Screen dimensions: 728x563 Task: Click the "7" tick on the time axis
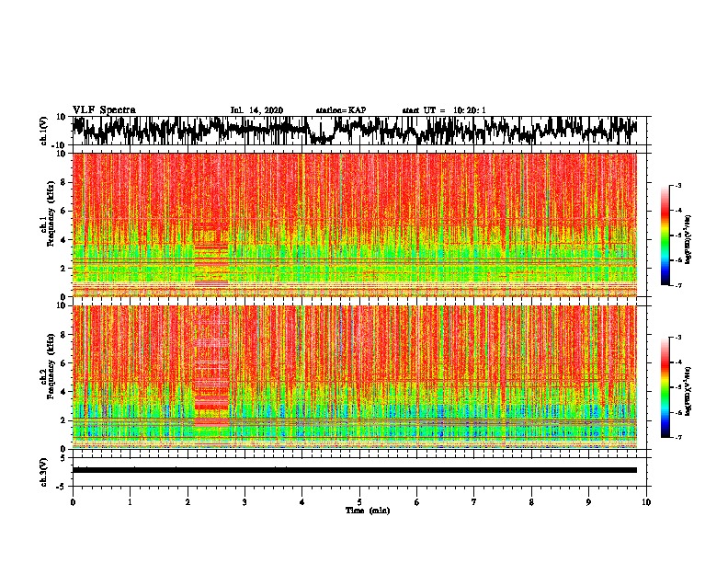point(474,502)
